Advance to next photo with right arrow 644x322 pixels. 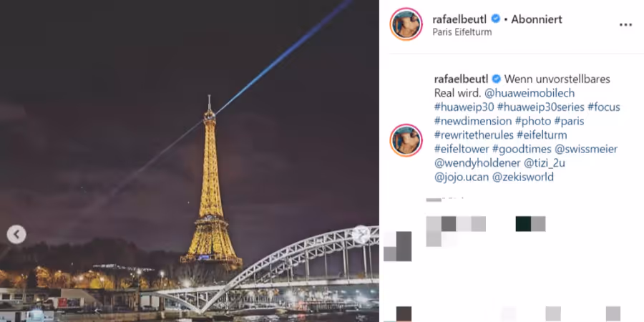[361, 235]
